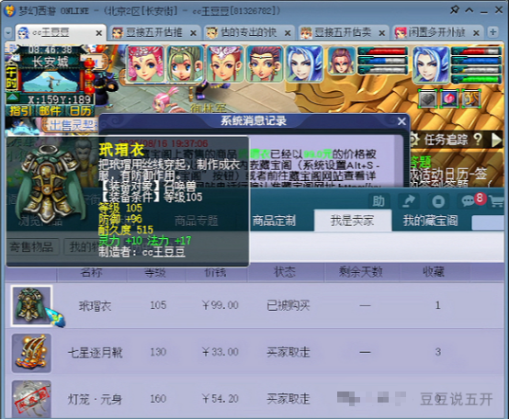Open the 日历 calendar button
Screen dimensions: 509x420
click(80, 111)
